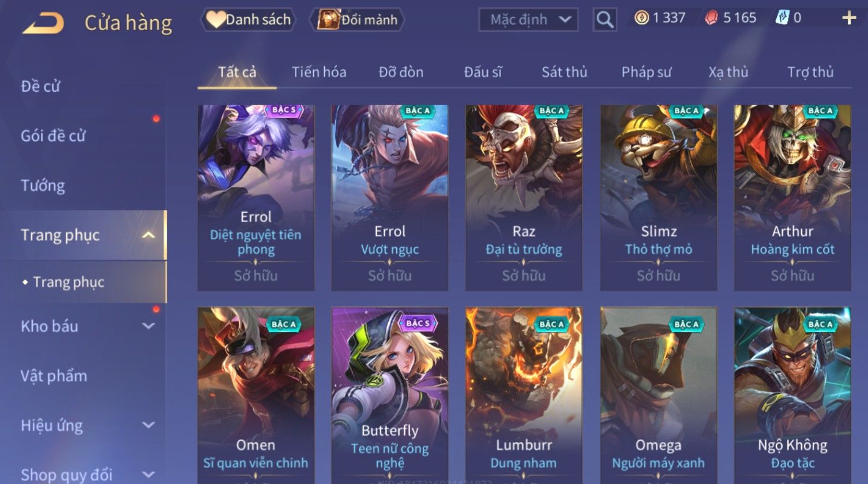Click the blue voucher ticket icon
Viewport: 868px width, 484px height.
[782, 18]
